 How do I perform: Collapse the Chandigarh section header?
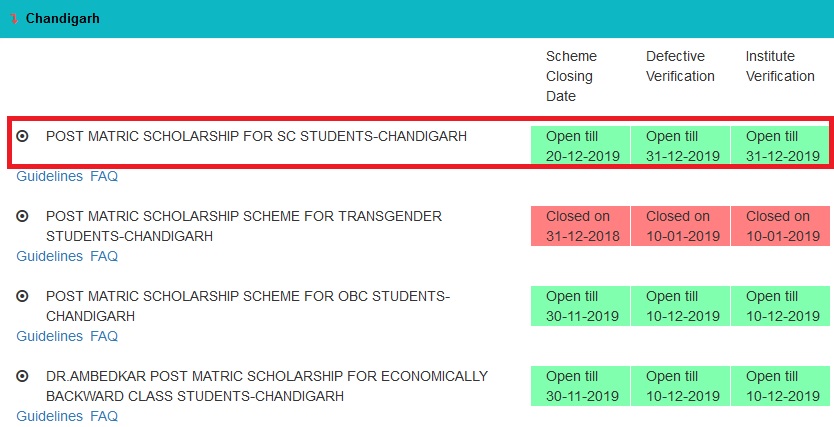[x=417, y=19]
